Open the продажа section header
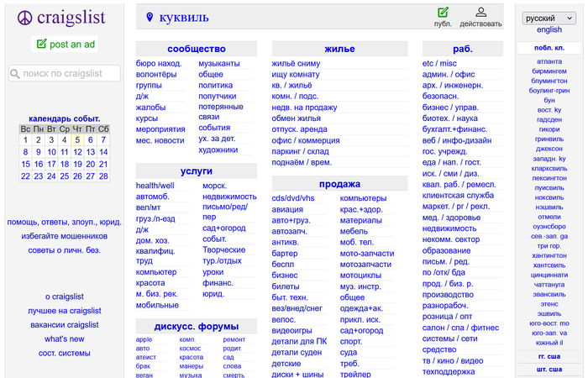 [339, 184]
